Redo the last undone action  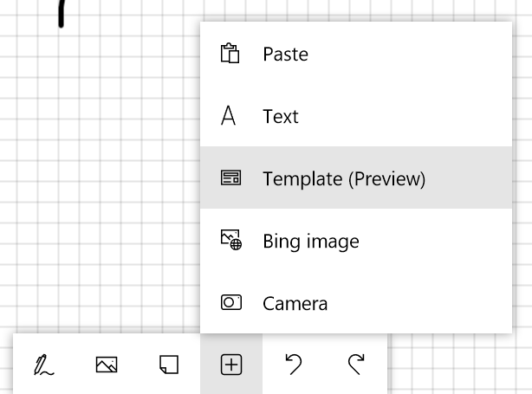coord(355,365)
